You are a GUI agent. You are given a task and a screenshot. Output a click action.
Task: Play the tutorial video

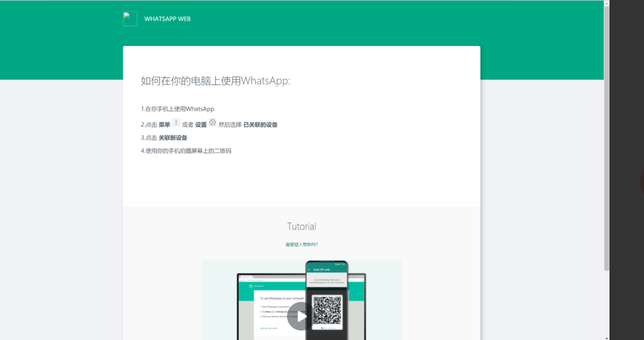(301, 316)
